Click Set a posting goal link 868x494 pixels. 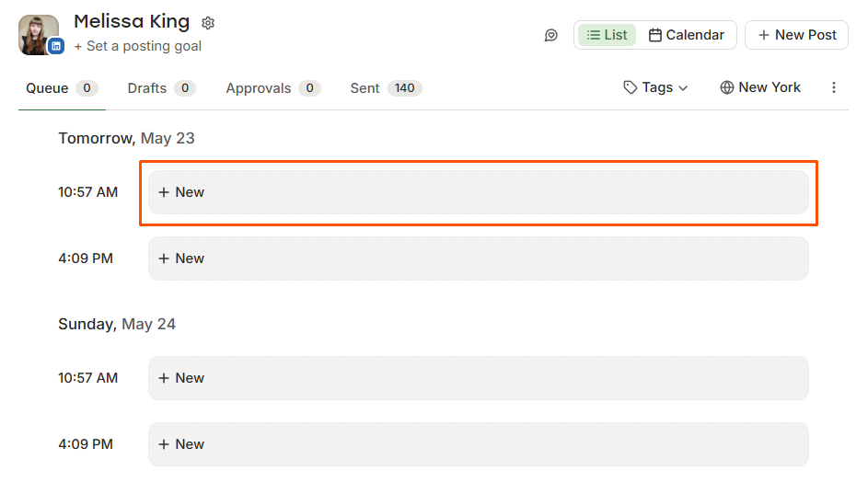(138, 46)
